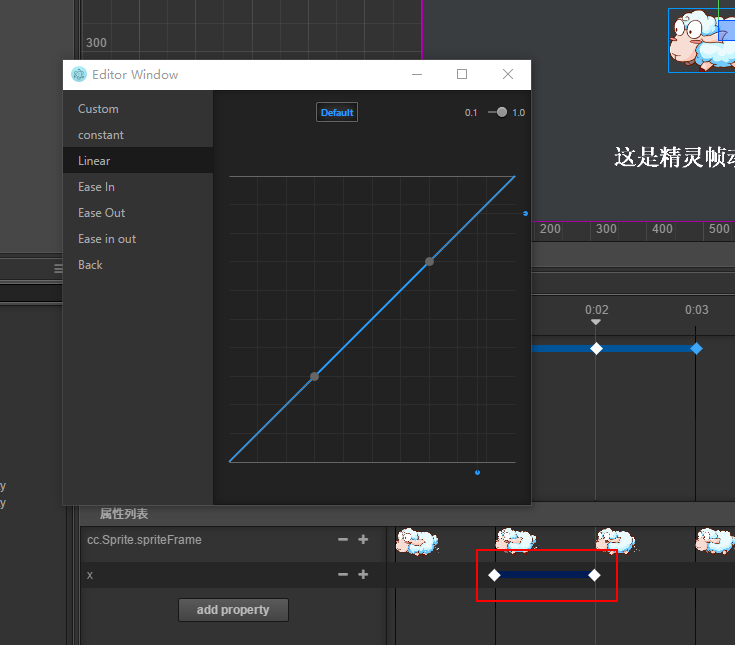
Task: Click the playhead marker at 0:02
Action: point(596,322)
